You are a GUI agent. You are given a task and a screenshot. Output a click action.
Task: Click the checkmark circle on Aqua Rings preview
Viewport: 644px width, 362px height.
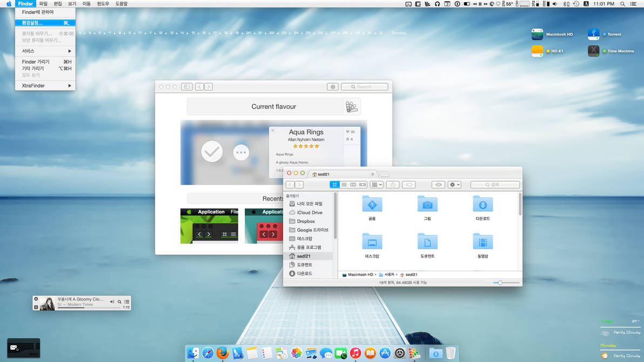tap(212, 152)
